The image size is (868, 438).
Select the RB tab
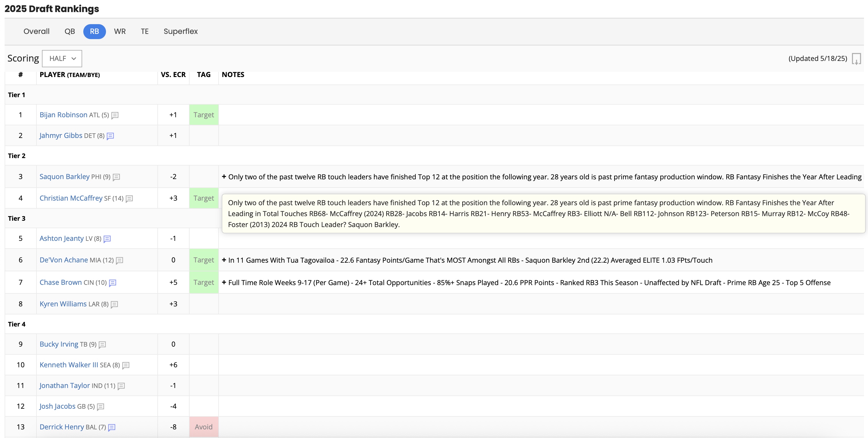(94, 31)
